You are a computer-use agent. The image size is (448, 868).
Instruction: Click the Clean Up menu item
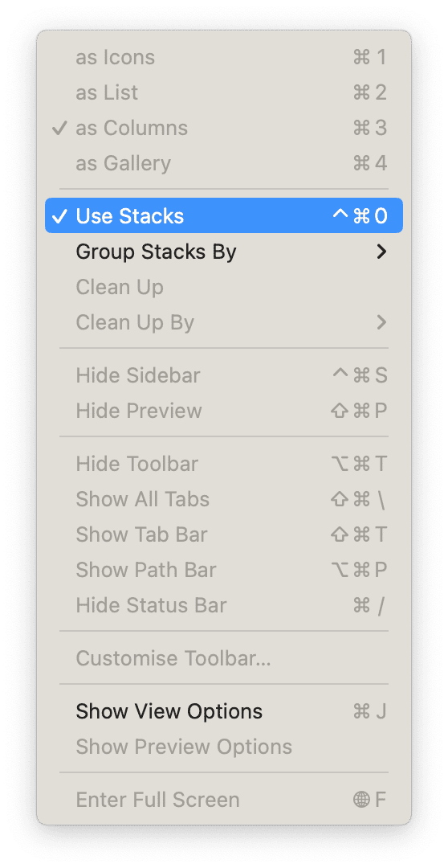pos(223,287)
